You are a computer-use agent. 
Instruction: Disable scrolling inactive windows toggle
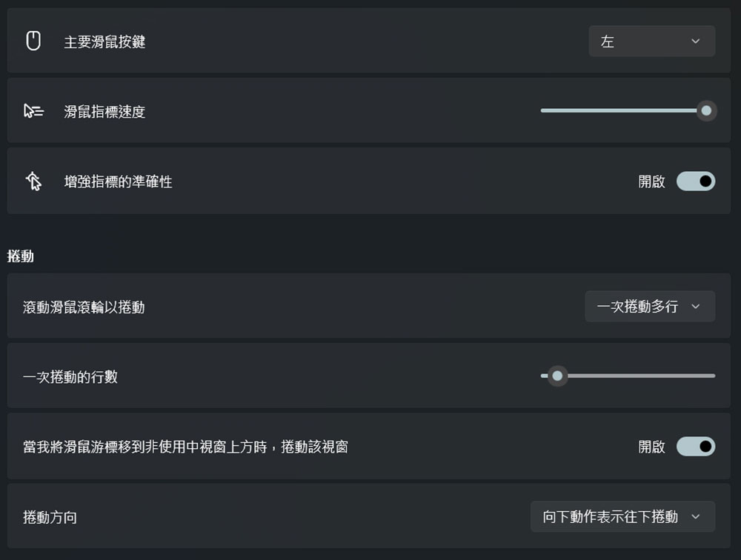click(x=695, y=446)
